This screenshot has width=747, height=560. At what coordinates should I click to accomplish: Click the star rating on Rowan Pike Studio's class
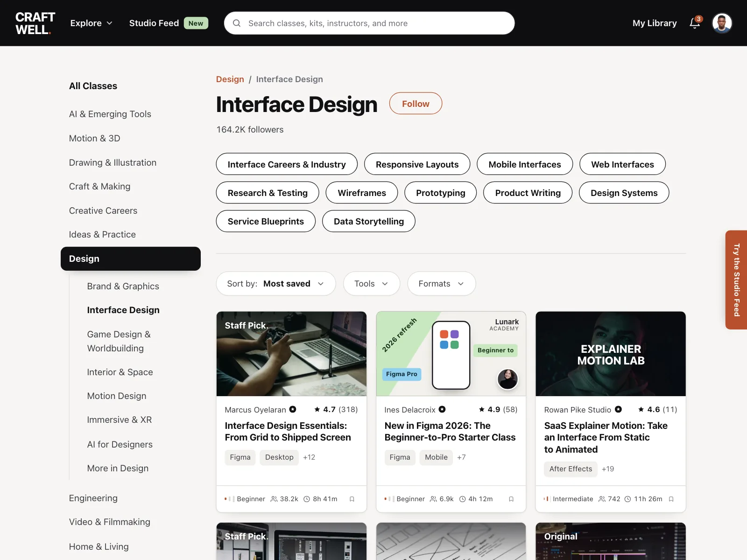[x=657, y=409]
